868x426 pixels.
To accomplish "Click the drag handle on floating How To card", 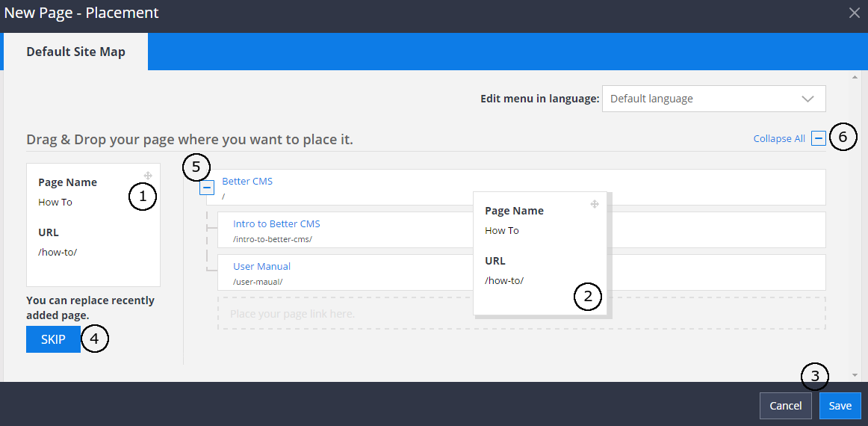I will [x=595, y=204].
